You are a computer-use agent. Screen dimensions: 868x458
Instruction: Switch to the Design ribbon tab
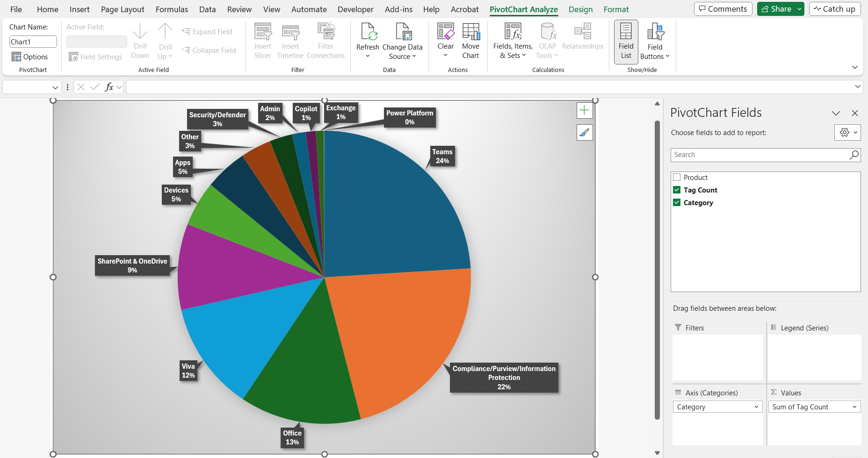pyautogui.click(x=580, y=9)
